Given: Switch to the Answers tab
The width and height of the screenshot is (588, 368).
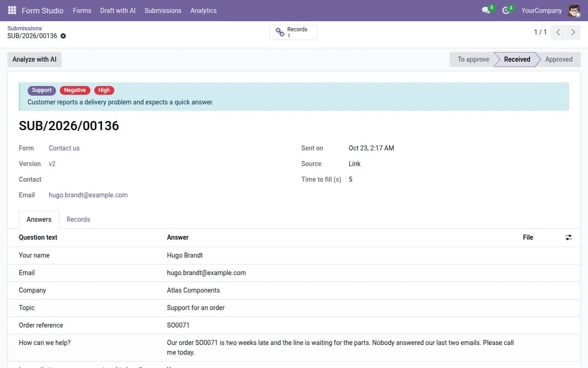Looking at the screenshot, I should (x=39, y=219).
